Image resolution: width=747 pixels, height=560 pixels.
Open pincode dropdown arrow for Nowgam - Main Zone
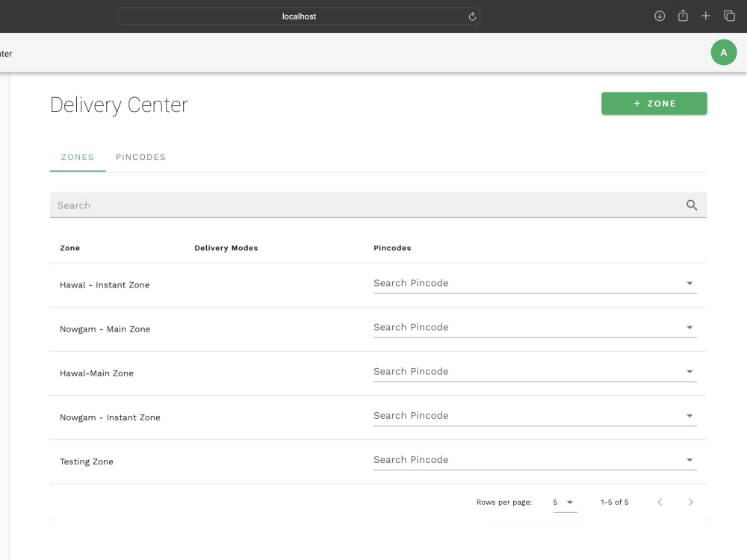[689, 328]
